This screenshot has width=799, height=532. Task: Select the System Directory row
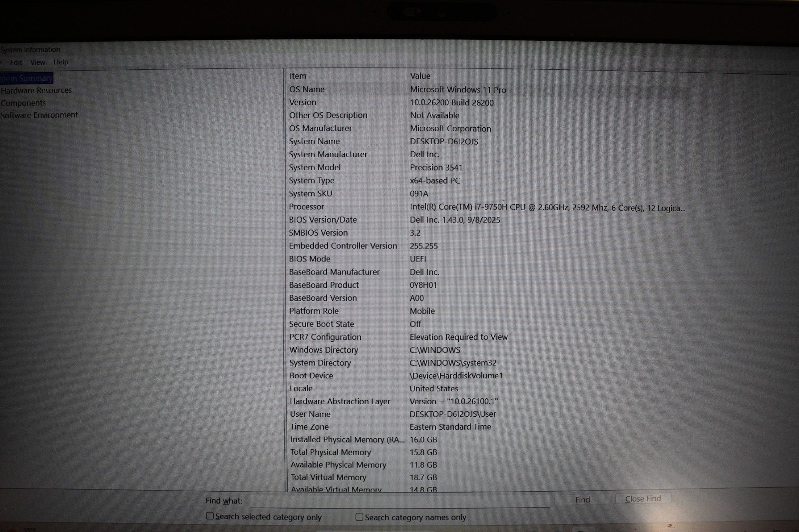(487, 363)
